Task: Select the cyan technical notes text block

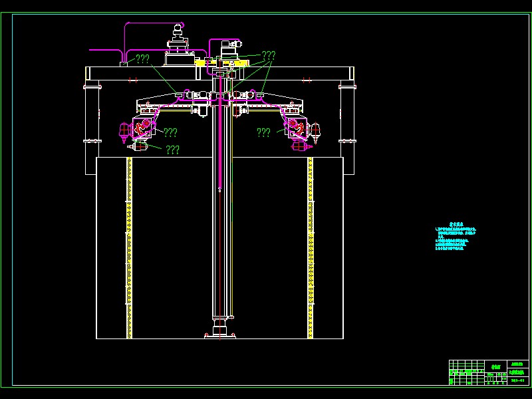Action: click(456, 236)
